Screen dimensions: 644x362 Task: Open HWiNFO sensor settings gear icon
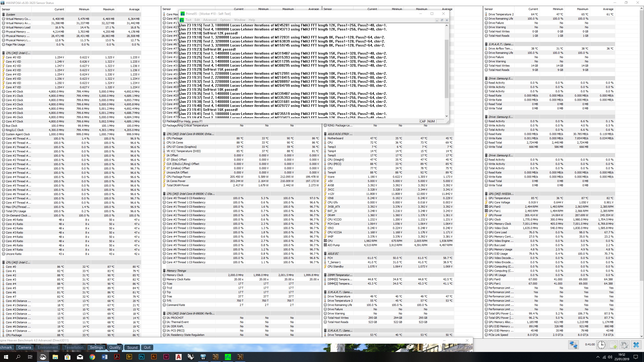point(624,345)
